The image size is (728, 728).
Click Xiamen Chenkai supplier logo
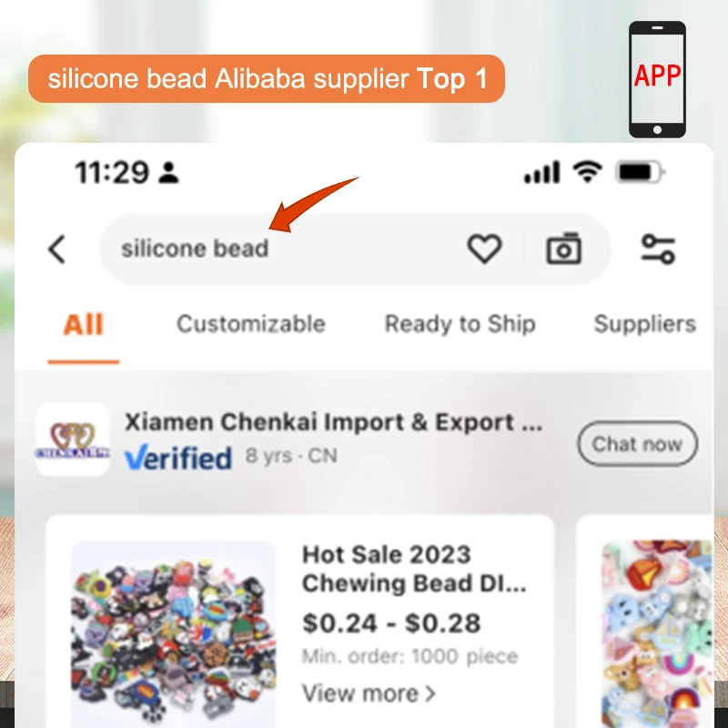click(x=73, y=440)
